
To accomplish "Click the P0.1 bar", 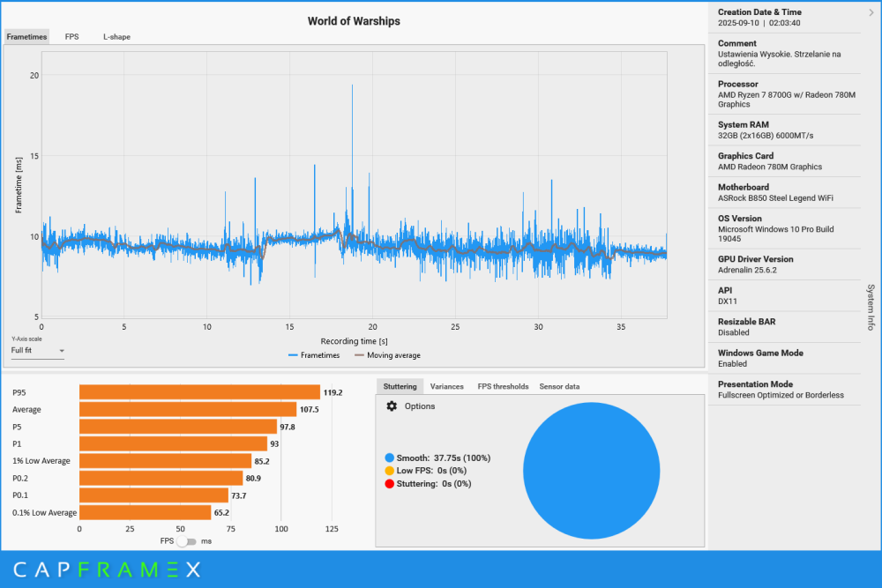I will pyautogui.click(x=153, y=495).
